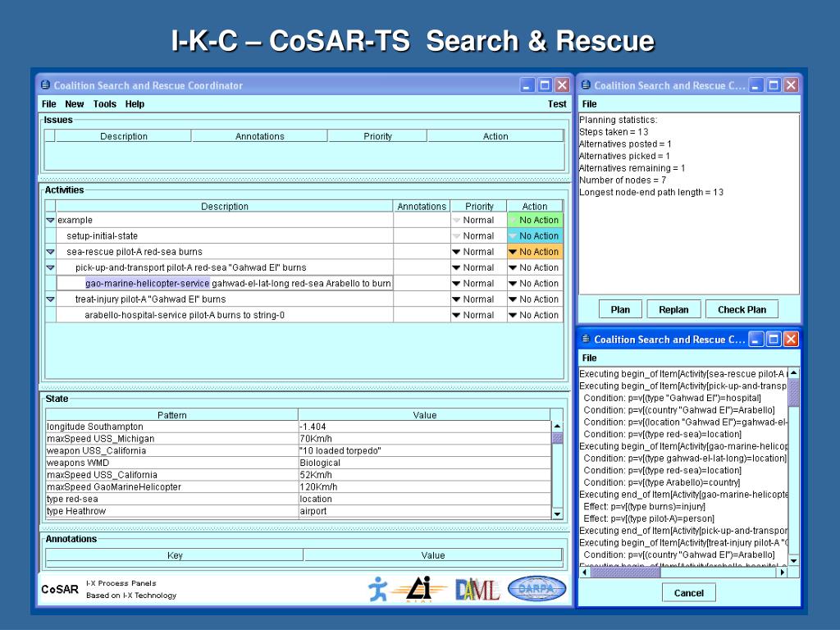Click the Check Plan button
840x630 pixels.
click(x=742, y=309)
